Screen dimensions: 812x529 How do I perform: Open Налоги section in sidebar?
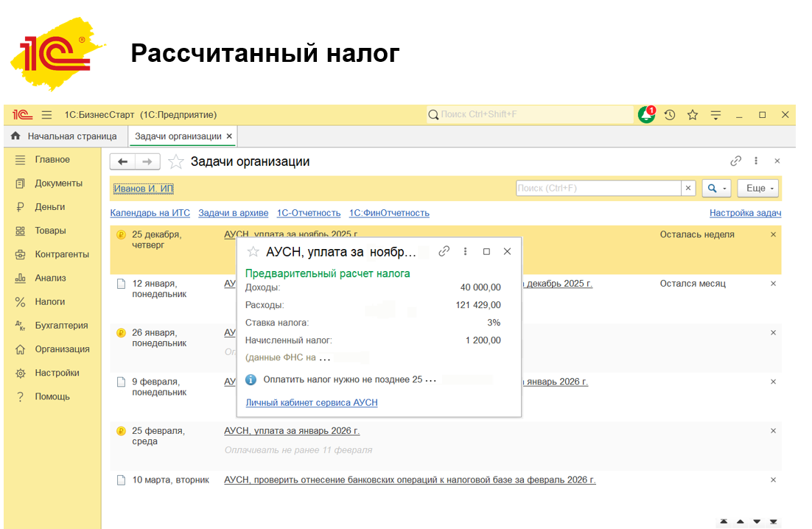click(49, 301)
